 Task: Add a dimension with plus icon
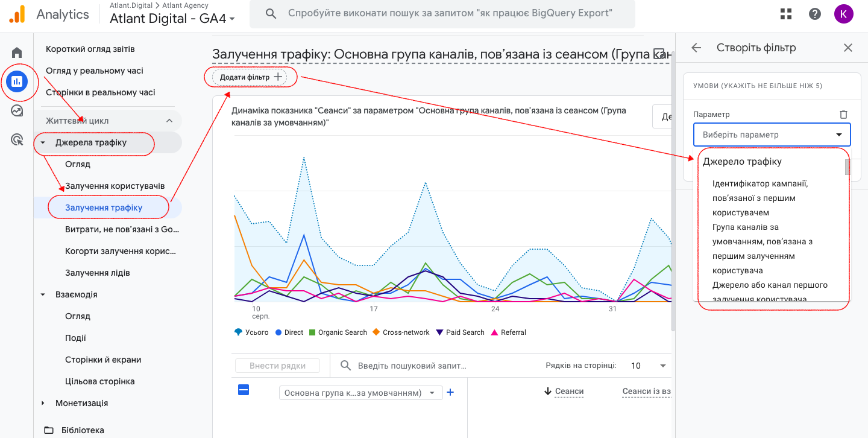point(450,393)
